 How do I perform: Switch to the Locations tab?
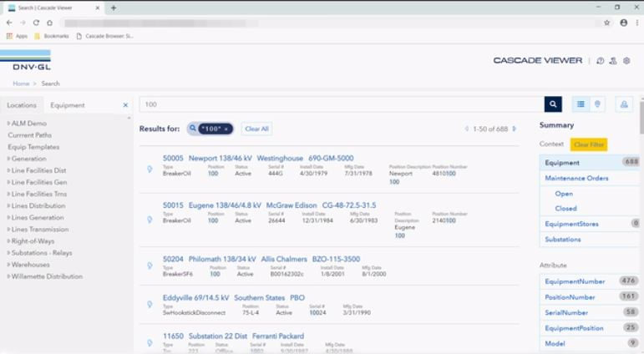[x=22, y=105]
